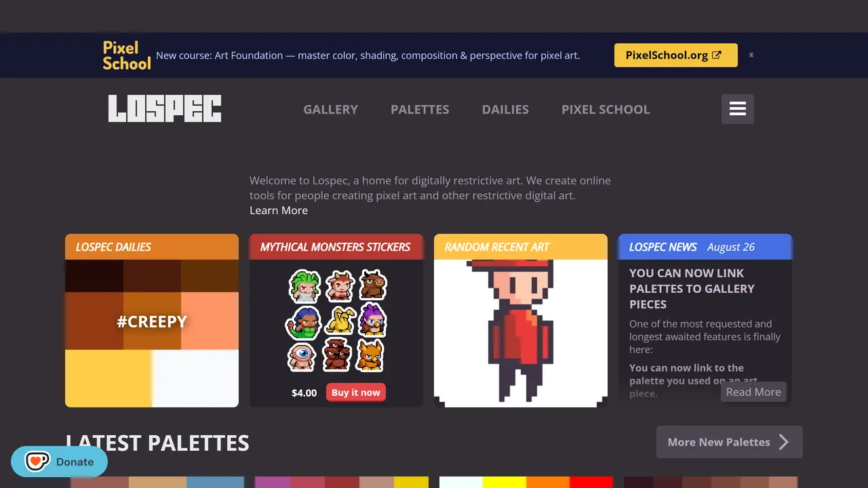Click the Ko-fi Donate button

coord(59,462)
